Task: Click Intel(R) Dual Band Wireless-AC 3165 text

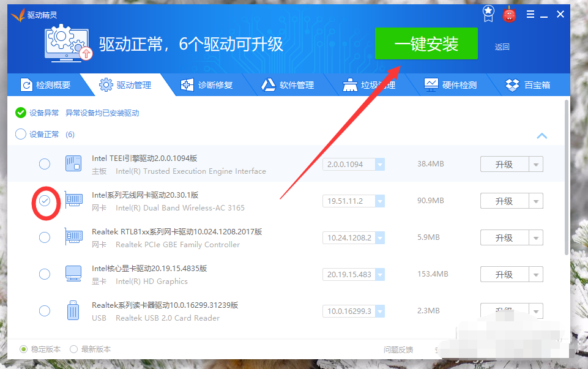Action: point(180,207)
